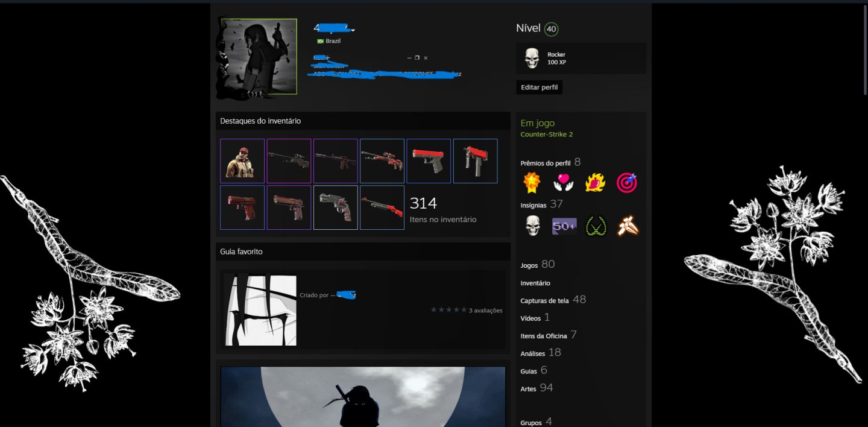868x427 pixels.
Task: Open the Inventário link in the sidebar
Action: tap(535, 283)
